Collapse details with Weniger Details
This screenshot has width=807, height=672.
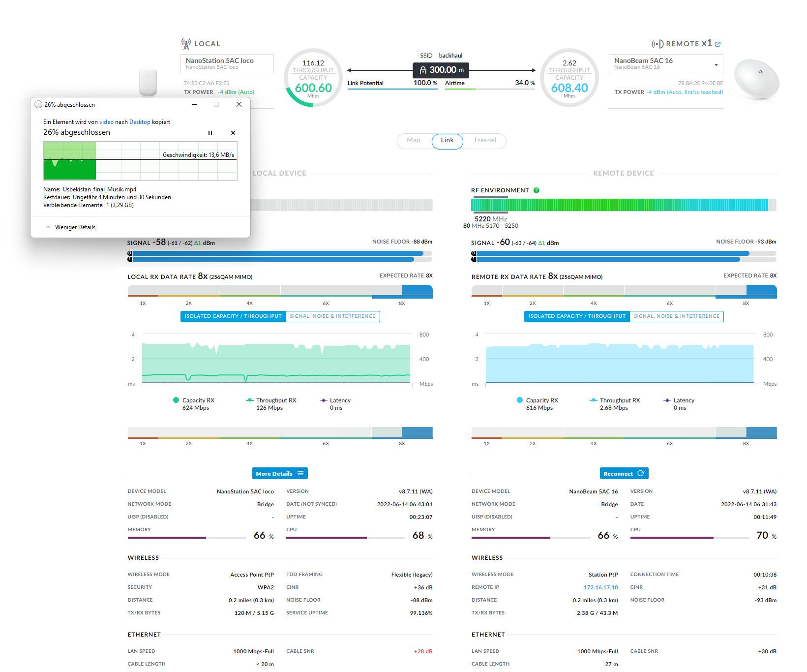[70, 227]
